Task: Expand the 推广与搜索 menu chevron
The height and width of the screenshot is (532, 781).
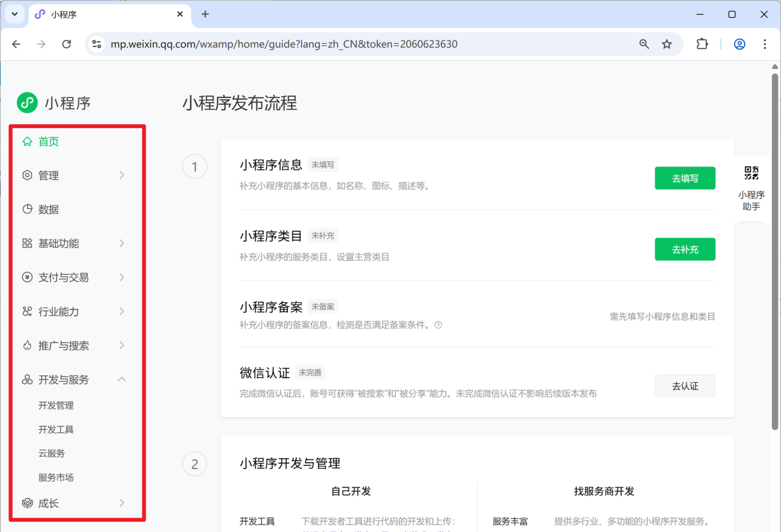Action: coord(122,346)
